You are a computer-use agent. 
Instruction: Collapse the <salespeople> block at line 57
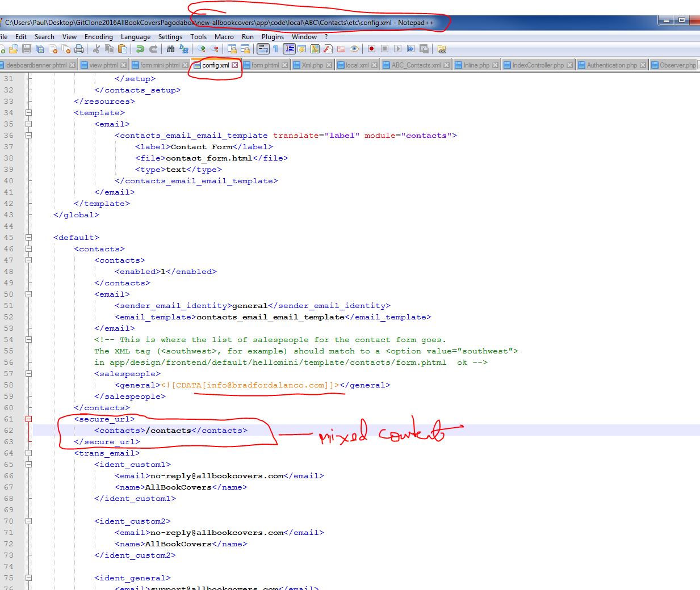click(28, 373)
